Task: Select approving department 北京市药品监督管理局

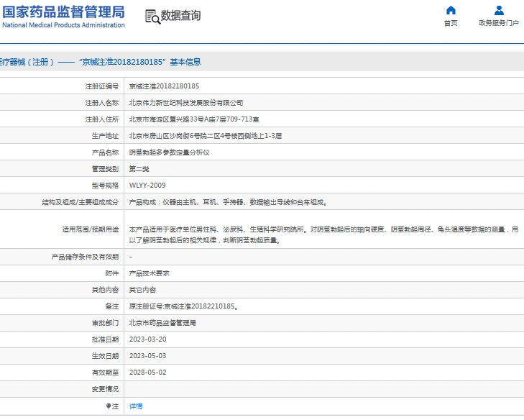Action: click(x=162, y=323)
